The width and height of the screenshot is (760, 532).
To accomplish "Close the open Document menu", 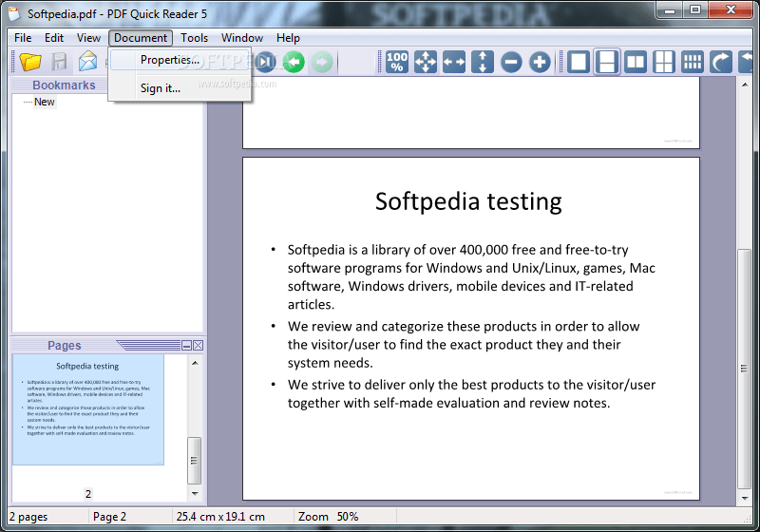I will click(141, 38).
